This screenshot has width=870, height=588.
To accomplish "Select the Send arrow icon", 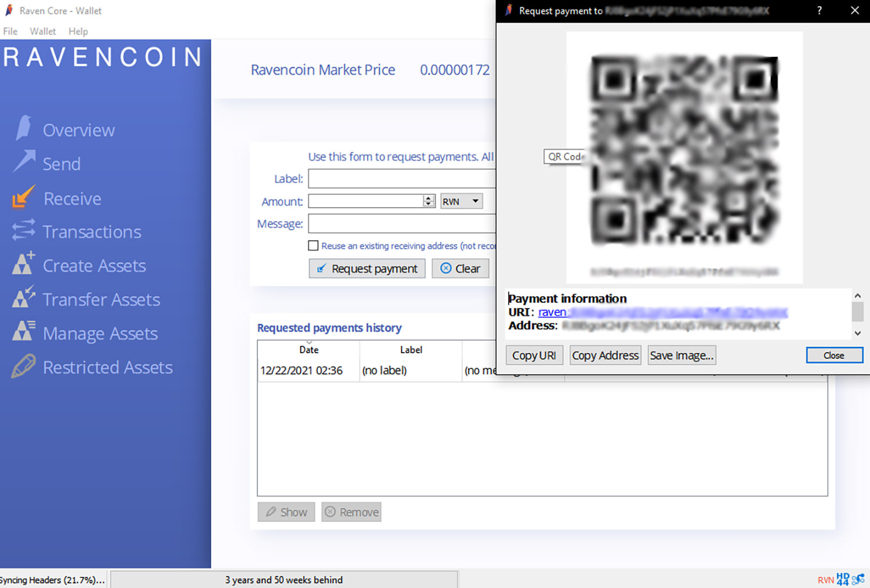I will [24, 162].
